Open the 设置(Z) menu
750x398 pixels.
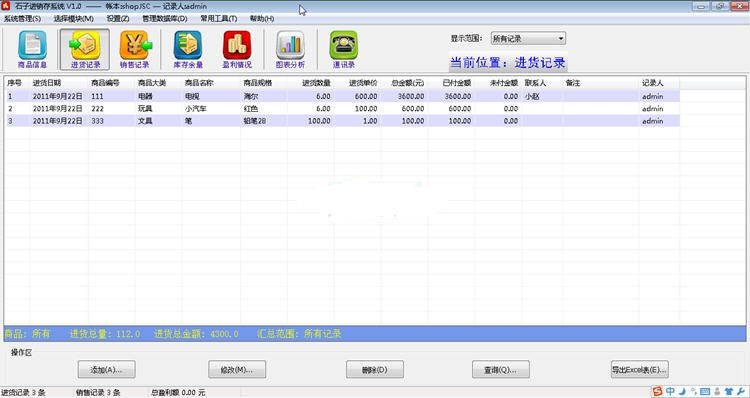click(x=118, y=19)
